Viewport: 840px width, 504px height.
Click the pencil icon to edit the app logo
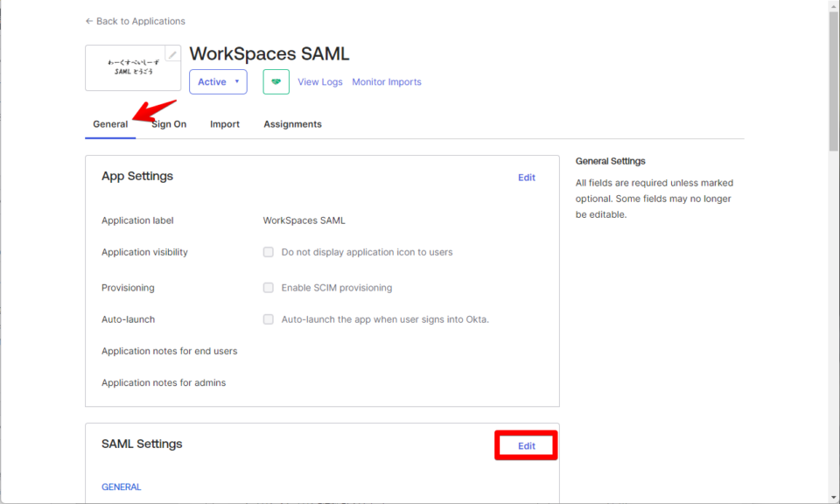pyautogui.click(x=172, y=54)
